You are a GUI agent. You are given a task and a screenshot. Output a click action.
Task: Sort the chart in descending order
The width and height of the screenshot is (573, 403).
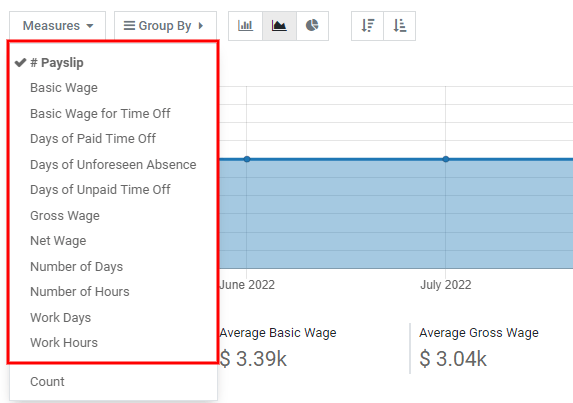367,26
